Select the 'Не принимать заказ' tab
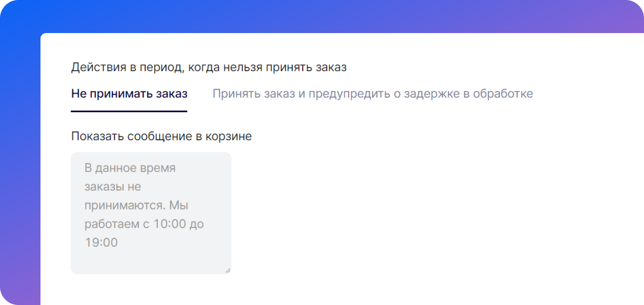 coord(129,94)
